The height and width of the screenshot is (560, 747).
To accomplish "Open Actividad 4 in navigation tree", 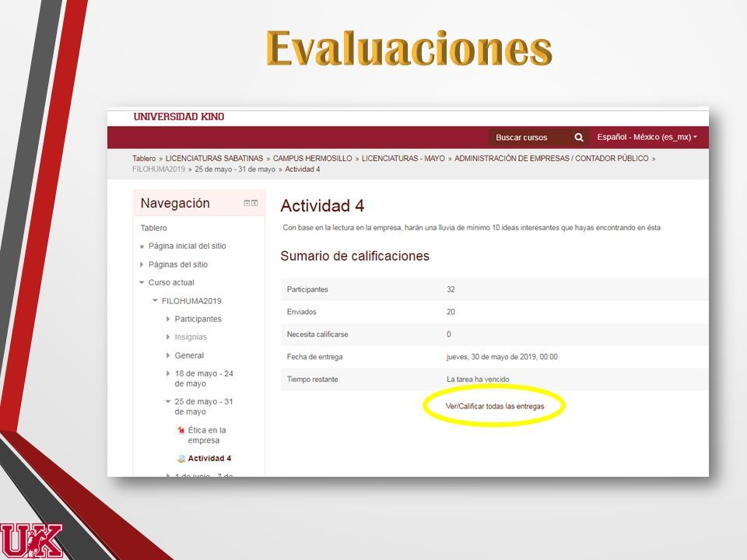I will (209, 459).
